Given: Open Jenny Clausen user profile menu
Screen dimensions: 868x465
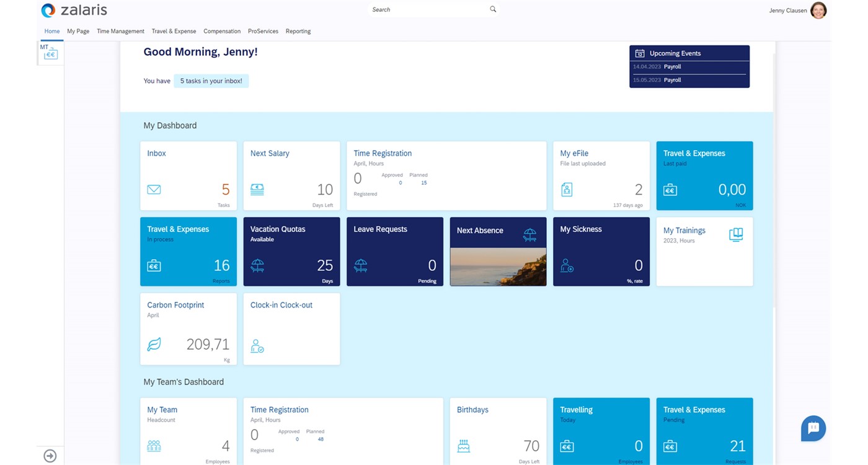Looking at the screenshot, I should (x=818, y=11).
